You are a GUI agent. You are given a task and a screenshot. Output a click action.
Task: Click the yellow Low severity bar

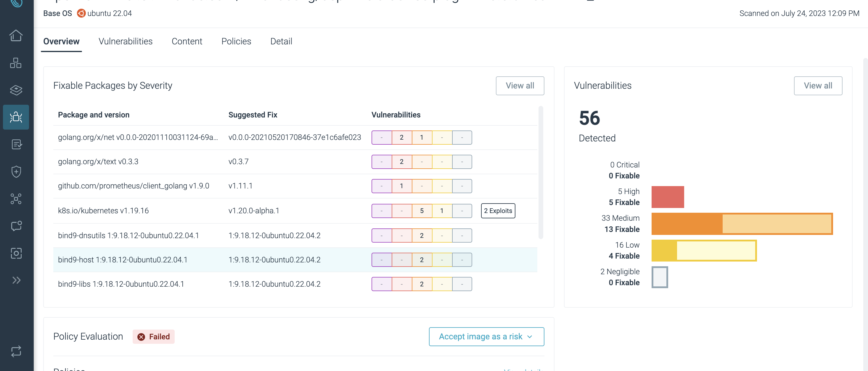click(704, 251)
